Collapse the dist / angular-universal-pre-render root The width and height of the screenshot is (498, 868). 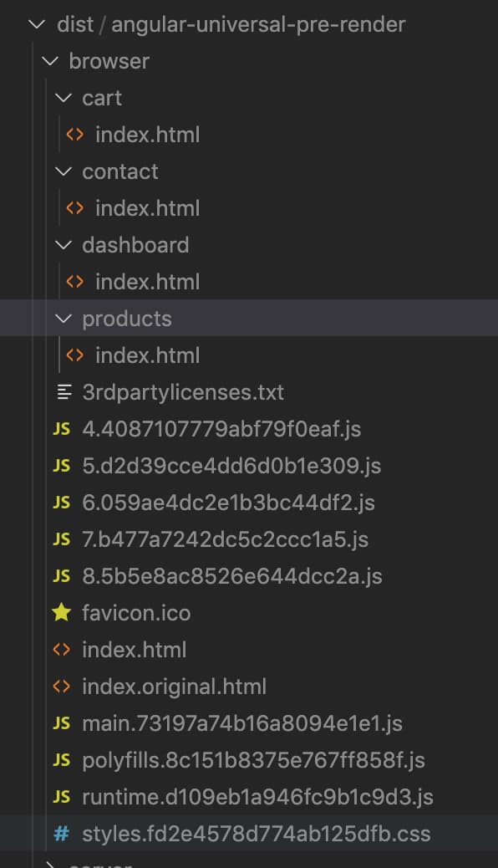(35, 24)
